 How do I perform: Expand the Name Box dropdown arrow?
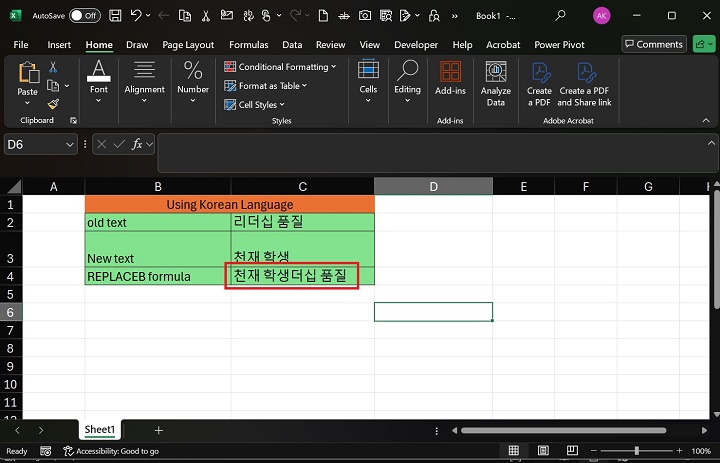click(x=70, y=145)
